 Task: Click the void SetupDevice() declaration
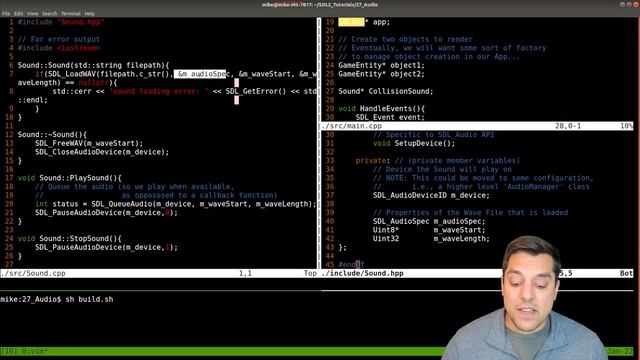point(414,143)
